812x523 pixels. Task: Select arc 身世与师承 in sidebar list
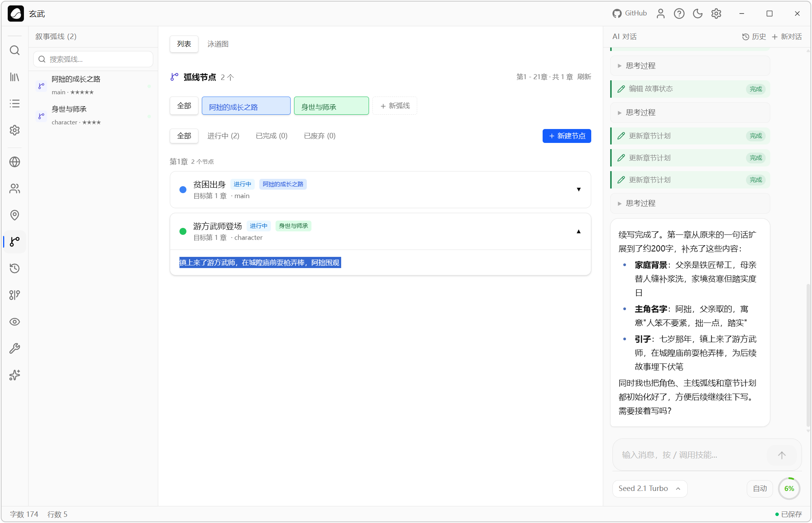93,115
